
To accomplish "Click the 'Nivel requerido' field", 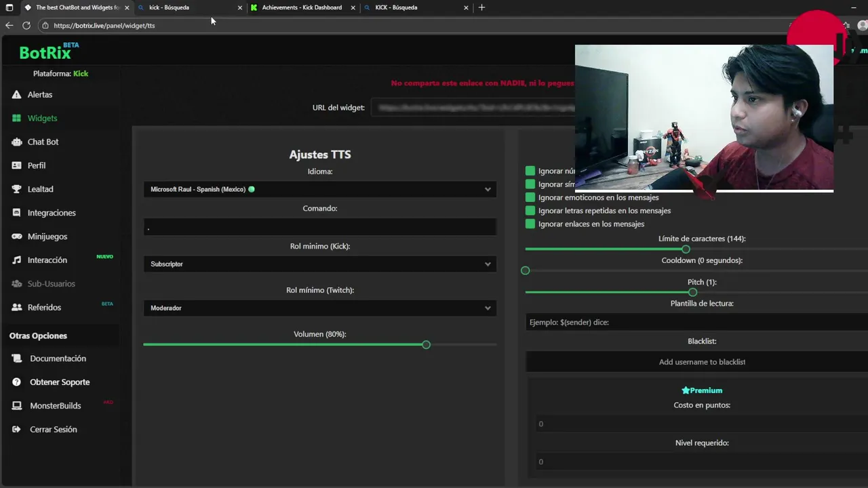I will [x=701, y=462].
